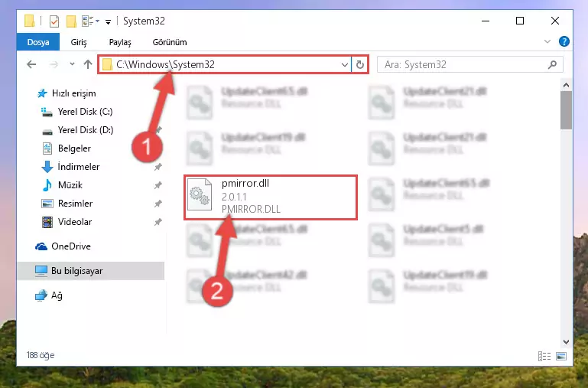Click the pmirror.dll gear file icon
Screen dimensions: 588x388
pyautogui.click(x=200, y=194)
